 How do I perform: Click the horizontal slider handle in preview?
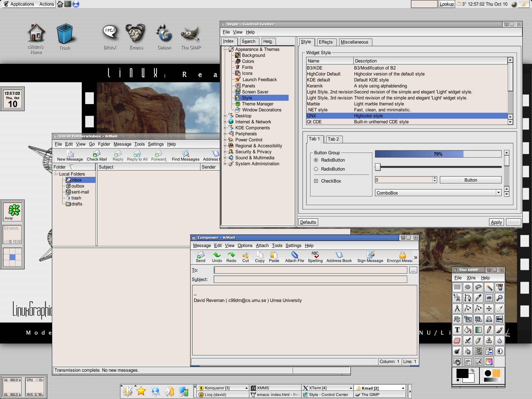point(378,167)
